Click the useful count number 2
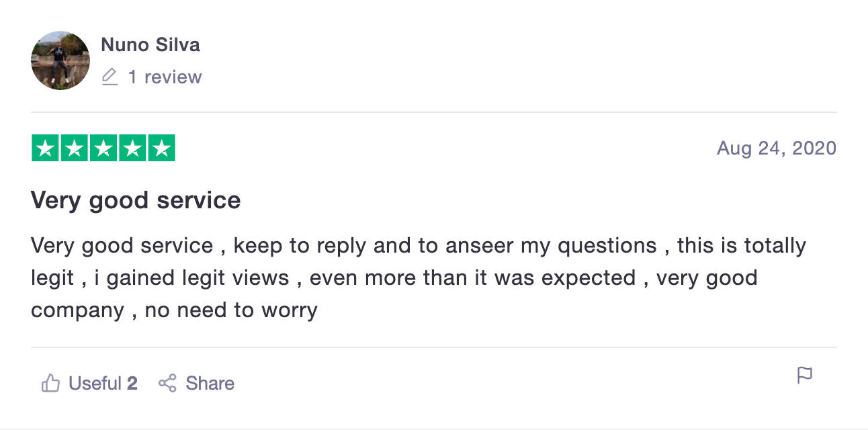Image resolution: width=868 pixels, height=430 pixels. click(132, 384)
